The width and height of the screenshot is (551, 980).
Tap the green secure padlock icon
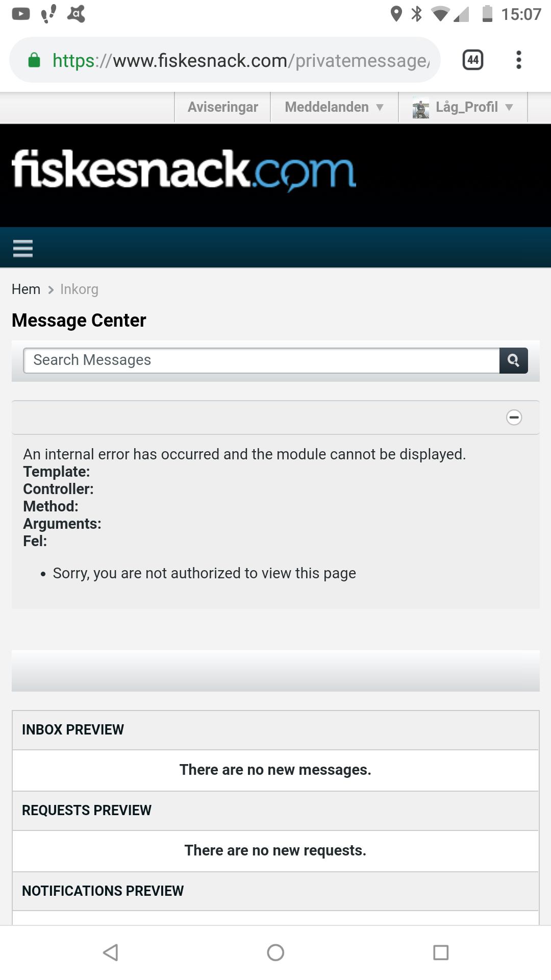pos(34,60)
